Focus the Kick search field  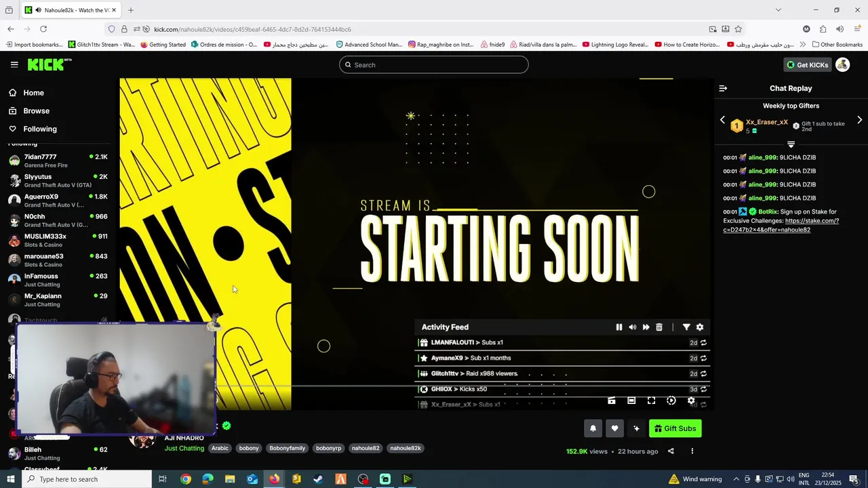tap(434, 64)
